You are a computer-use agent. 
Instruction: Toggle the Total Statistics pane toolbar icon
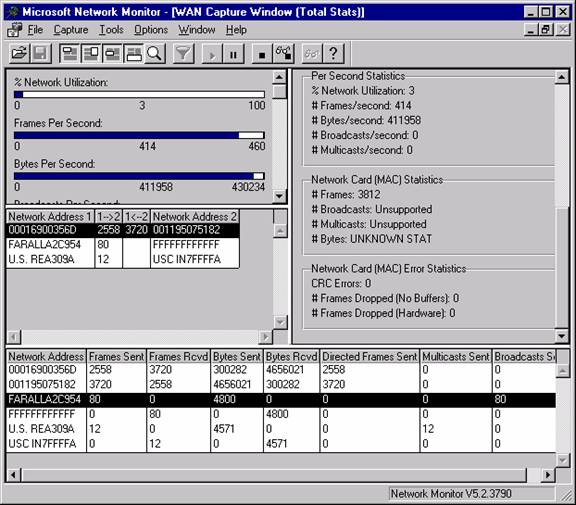(x=134, y=54)
